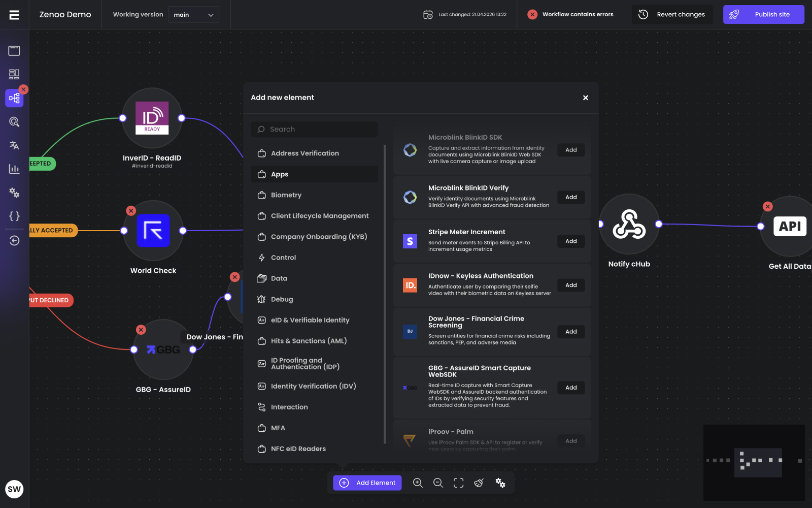Select NFC eID Readers category
The image size is (812, 508).
(x=314, y=449)
